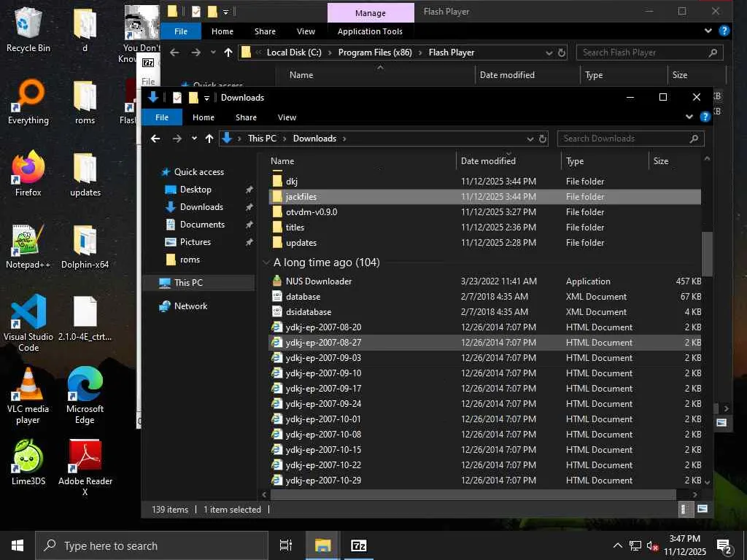Open View tab in Downloads window
Screen dimensions: 747x560
point(287,117)
